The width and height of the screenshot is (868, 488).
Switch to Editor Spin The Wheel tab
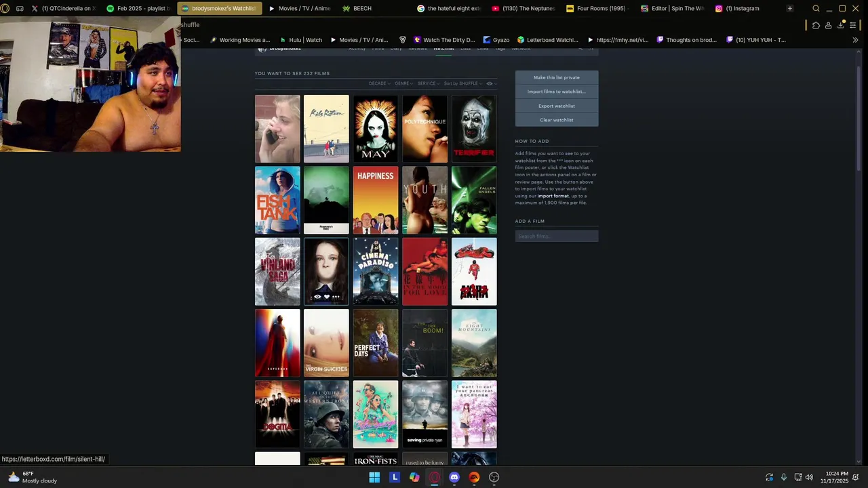coord(672,8)
